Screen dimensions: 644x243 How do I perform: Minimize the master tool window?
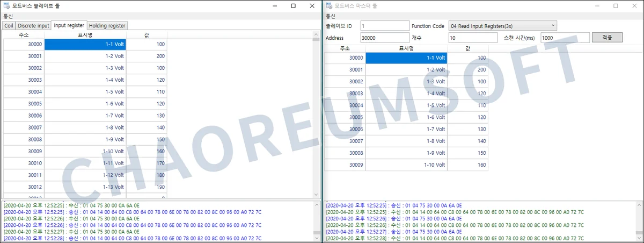click(x=597, y=5)
